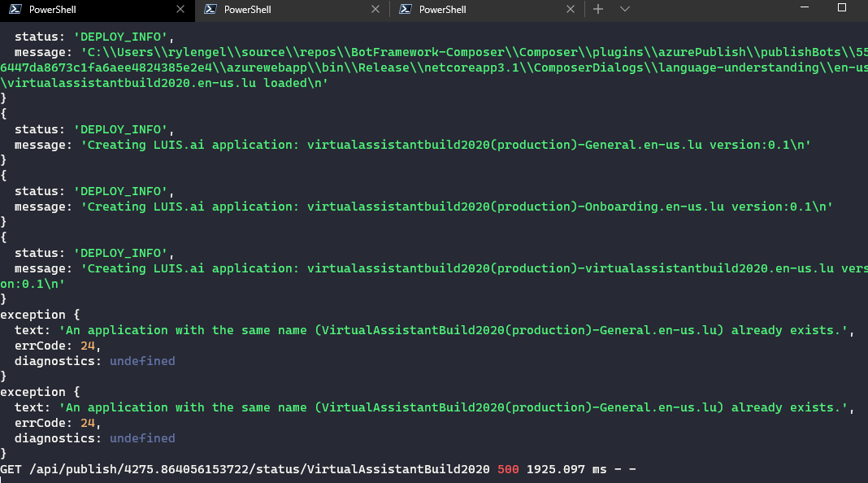This screenshot has height=483, width=868.
Task: Click the first 'exception {' line
Action: coord(40,315)
